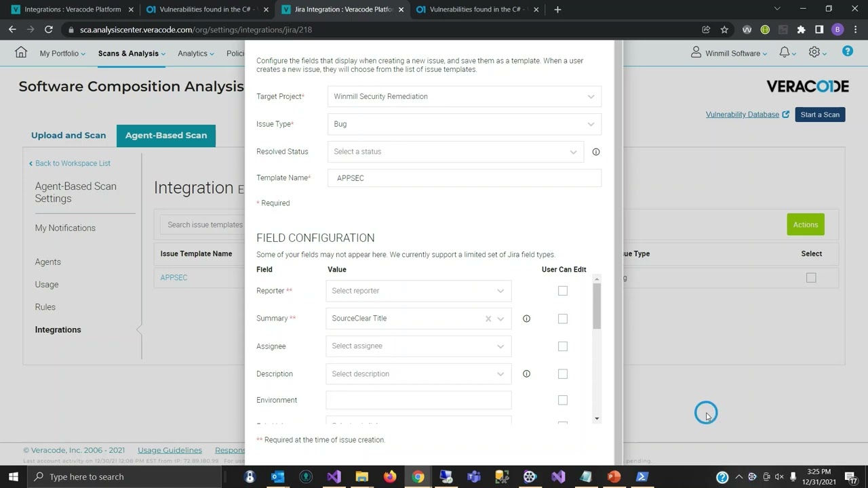Share this page from address bar
The image size is (868, 488).
tap(706, 30)
